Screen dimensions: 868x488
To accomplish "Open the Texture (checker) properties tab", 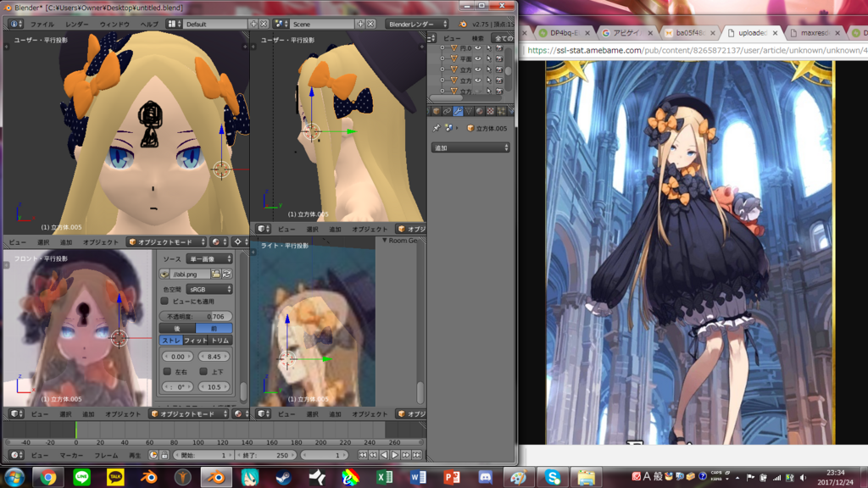I will [x=491, y=111].
